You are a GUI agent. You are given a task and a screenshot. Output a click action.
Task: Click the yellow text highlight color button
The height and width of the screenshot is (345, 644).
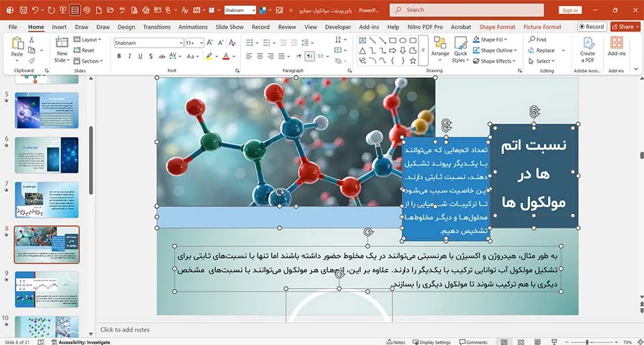coord(209,56)
